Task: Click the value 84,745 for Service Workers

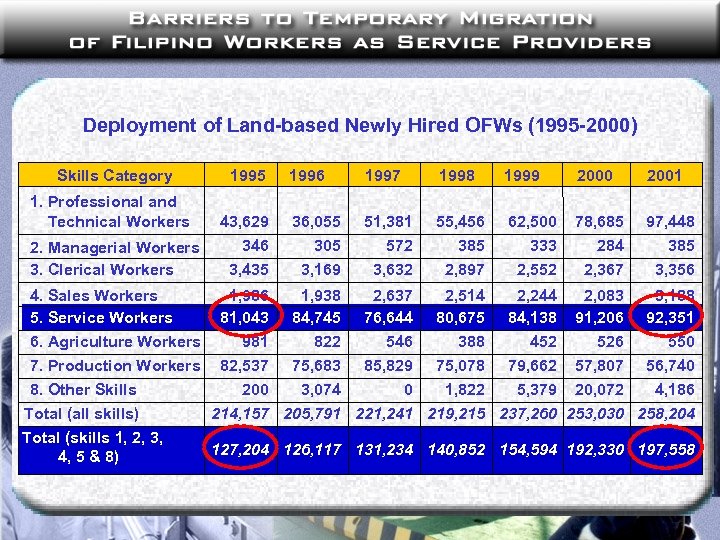Action: 316,318
